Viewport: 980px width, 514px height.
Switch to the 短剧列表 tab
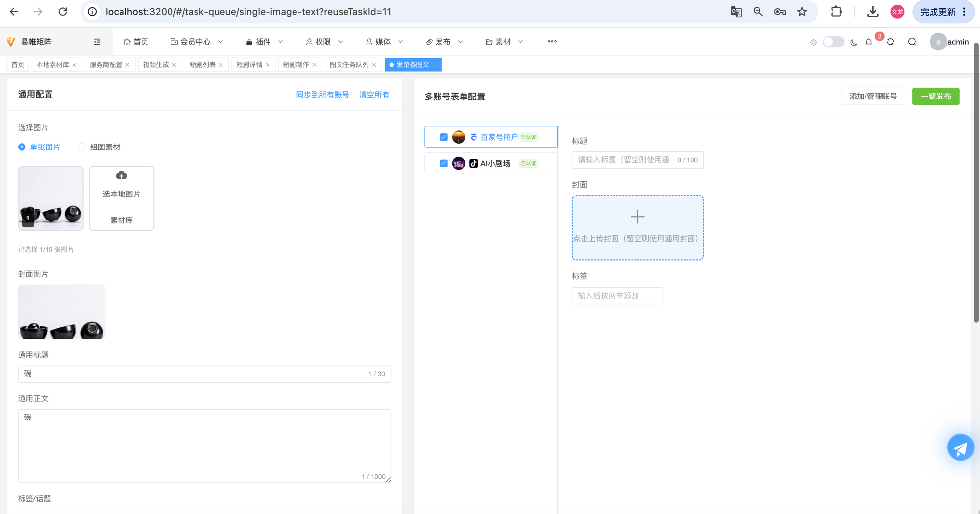point(202,65)
